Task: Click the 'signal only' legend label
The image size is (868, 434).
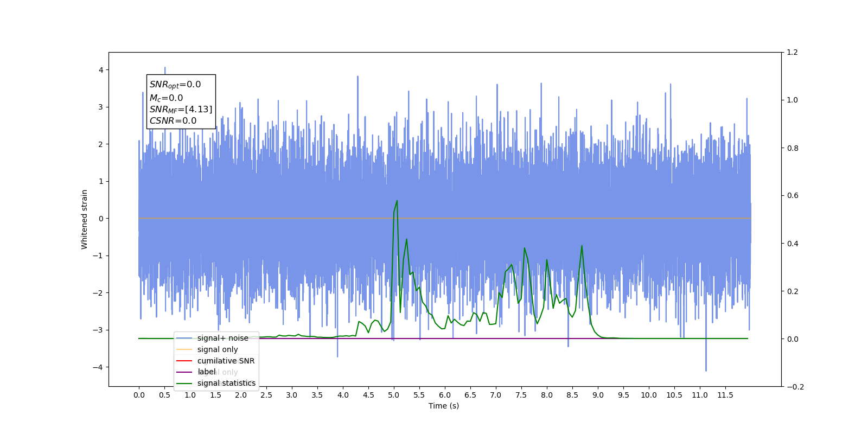Action: [x=218, y=349]
